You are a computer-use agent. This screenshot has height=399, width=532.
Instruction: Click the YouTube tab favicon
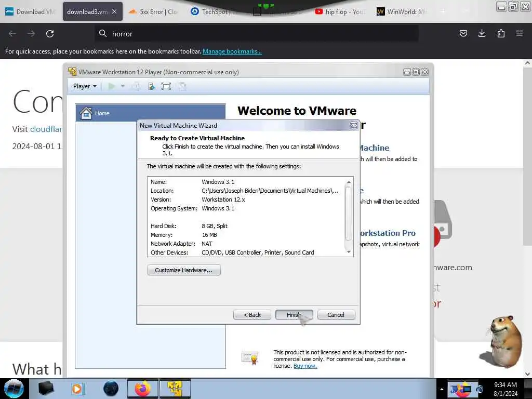click(x=318, y=11)
